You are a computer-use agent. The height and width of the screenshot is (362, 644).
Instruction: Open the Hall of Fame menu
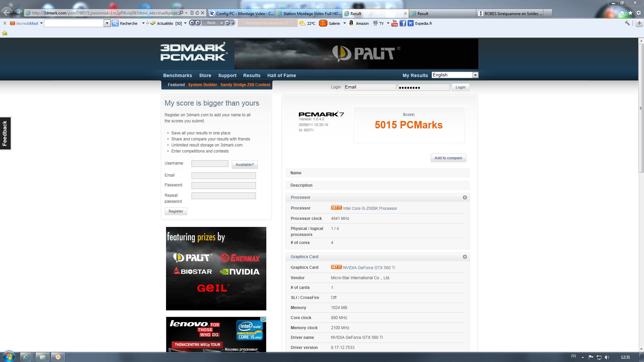tap(281, 75)
